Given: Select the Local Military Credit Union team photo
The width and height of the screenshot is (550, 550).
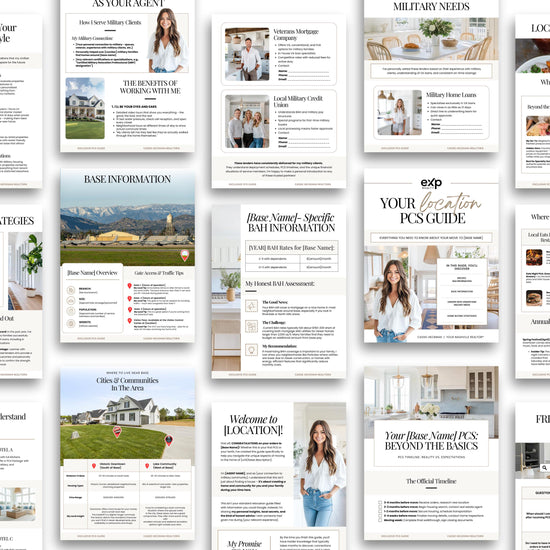Looking at the screenshot, I should 247,121.
